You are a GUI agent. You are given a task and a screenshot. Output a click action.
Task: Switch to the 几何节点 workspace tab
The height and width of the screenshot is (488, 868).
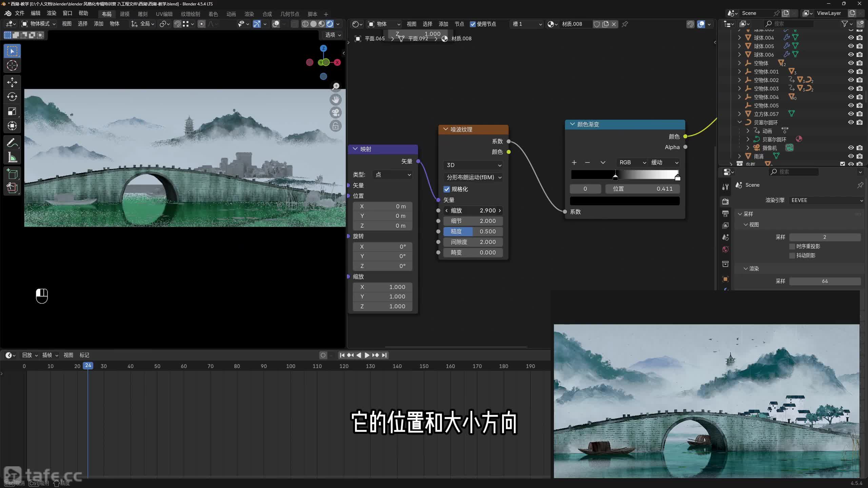[290, 14]
